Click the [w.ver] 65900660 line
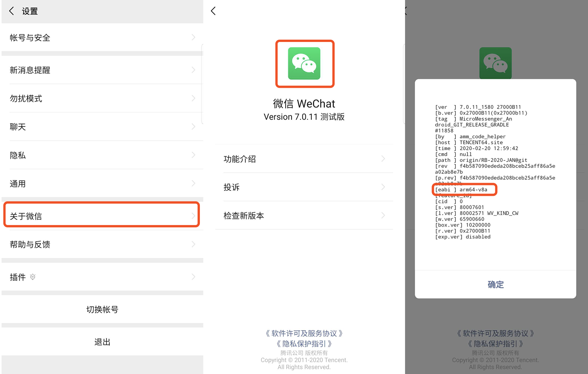 pyautogui.click(x=460, y=219)
